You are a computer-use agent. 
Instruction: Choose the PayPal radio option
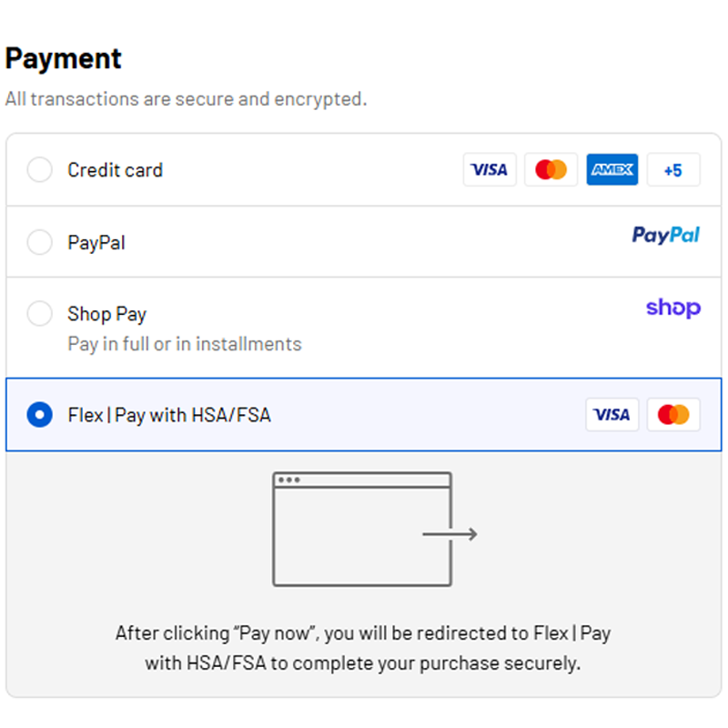tap(39, 243)
